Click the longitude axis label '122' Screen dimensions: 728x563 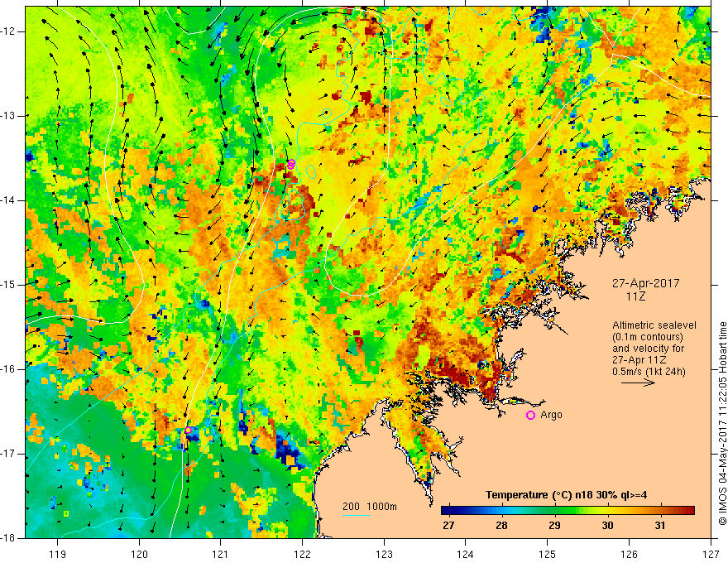[x=302, y=554]
